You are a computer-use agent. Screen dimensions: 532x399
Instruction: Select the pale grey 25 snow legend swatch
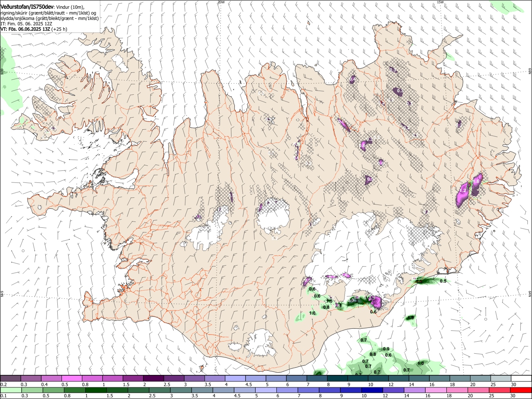pos(501,378)
